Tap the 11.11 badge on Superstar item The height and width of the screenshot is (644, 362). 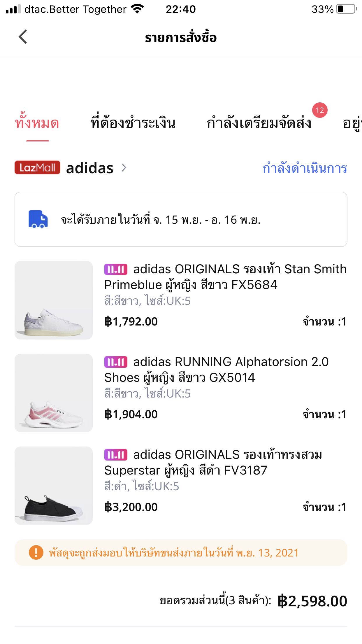116,455
